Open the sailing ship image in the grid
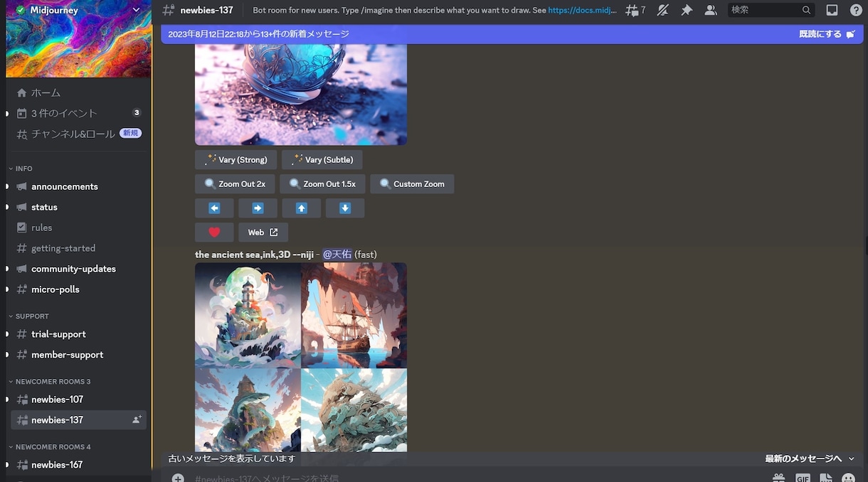Viewport: 868px width, 482px height. (354, 316)
